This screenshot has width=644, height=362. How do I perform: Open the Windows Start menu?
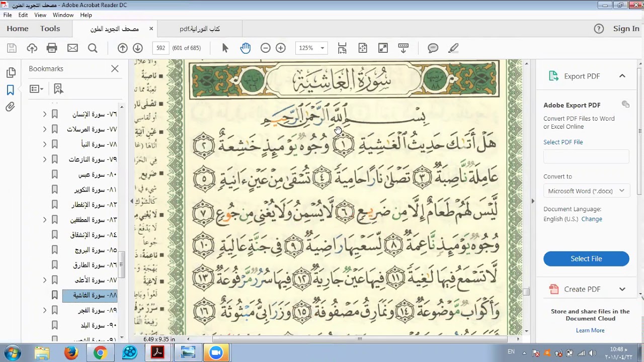pyautogui.click(x=12, y=353)
